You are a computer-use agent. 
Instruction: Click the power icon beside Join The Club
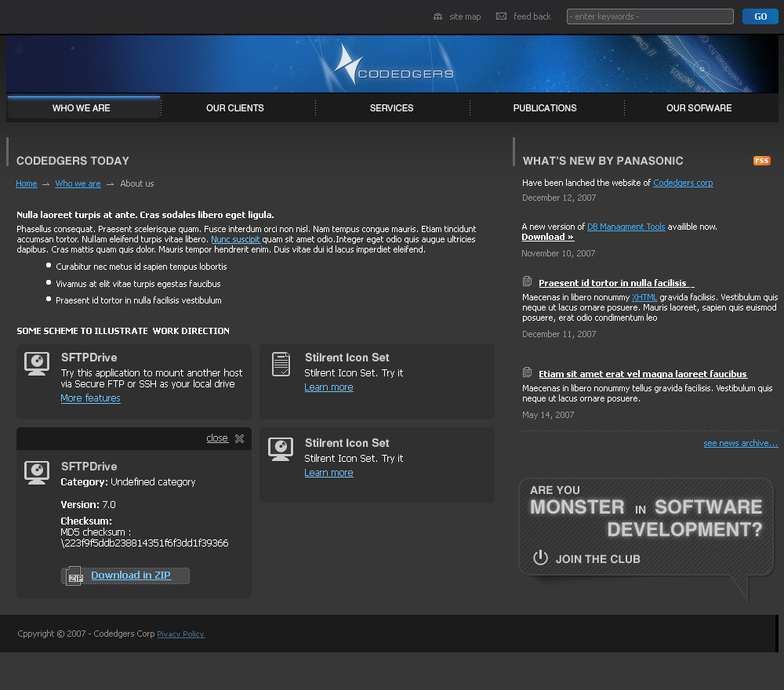tap(540, 557)
